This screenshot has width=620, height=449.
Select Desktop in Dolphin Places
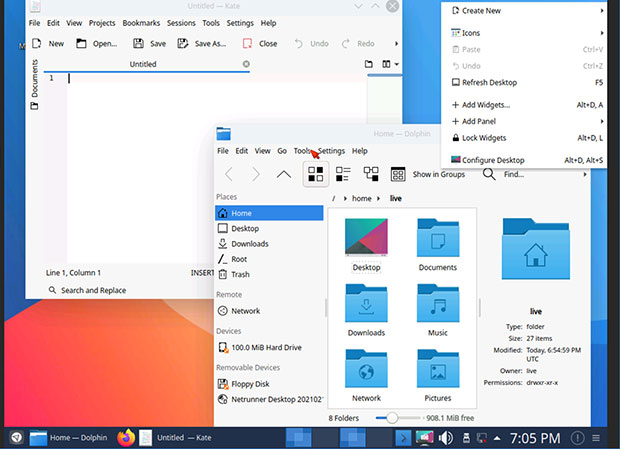269,228
